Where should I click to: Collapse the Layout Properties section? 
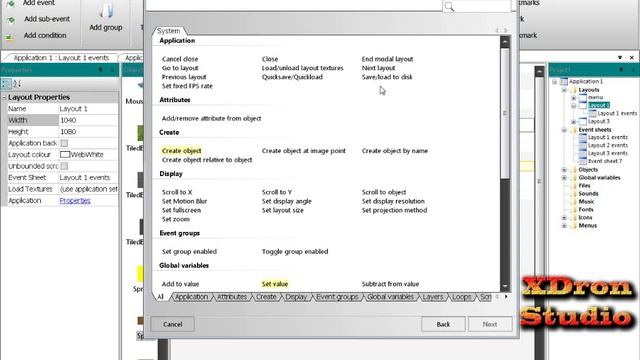coord(4,98)
